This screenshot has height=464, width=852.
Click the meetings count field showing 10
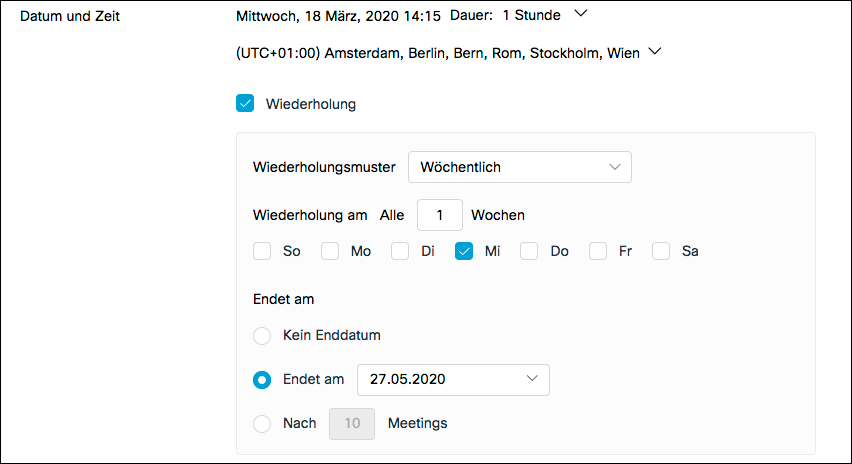pos(352,423)
